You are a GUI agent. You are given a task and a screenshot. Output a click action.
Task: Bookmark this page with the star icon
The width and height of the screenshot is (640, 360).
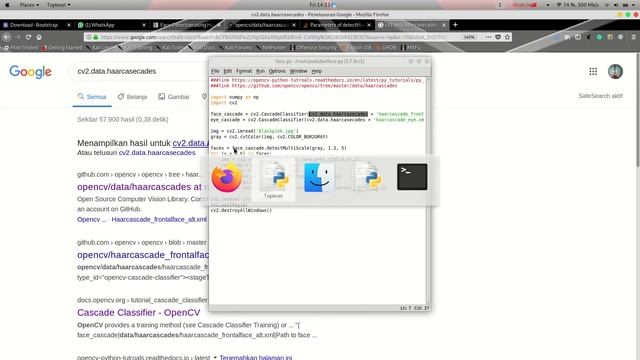point(507,37)
